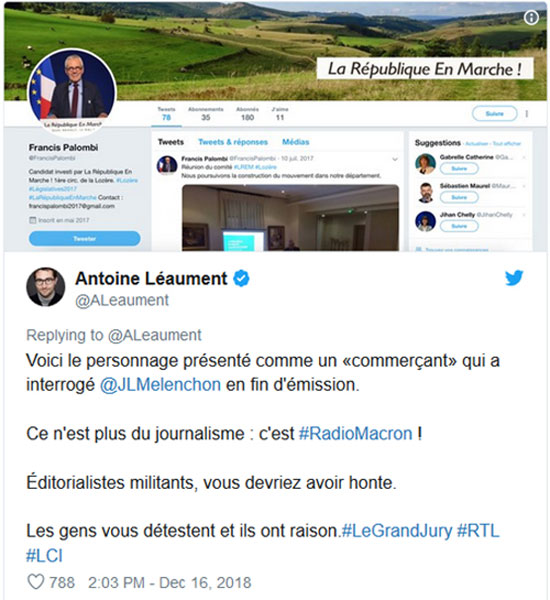Click the blue Tweeter button
This screenshot has width=550, height=600.
85,238
